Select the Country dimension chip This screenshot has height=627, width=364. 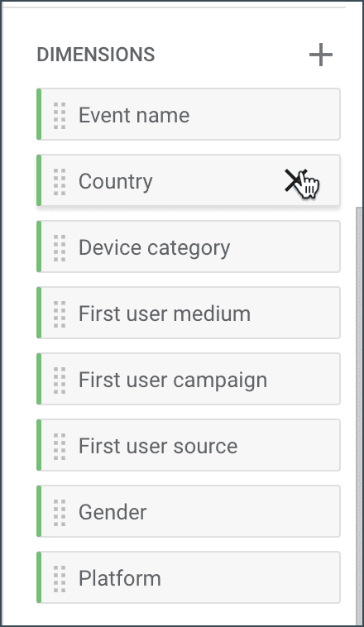pos(189,180)
